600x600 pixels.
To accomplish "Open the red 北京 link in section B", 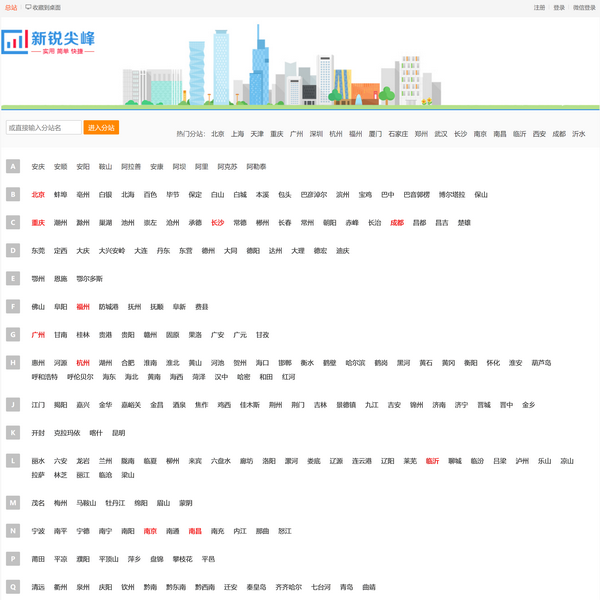I will coord(38,195).
